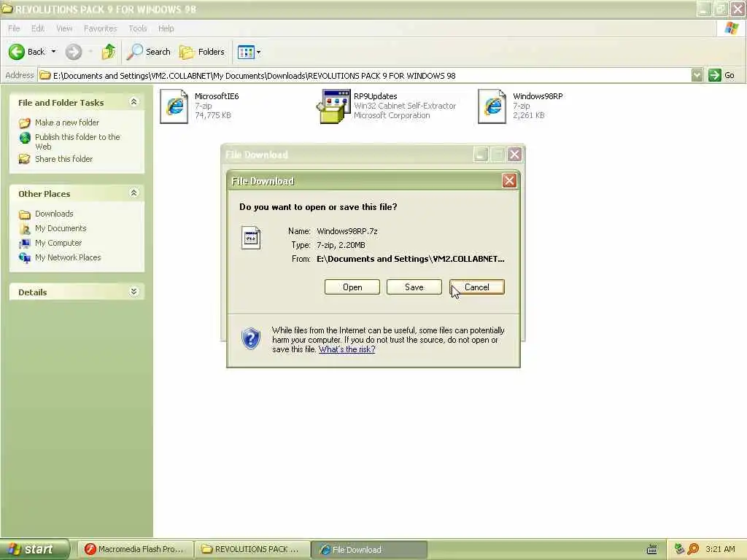The height and width of the screenshot is (560, 747).
Task: Go to My Documents in Other Places
Action: pos(61,228)
